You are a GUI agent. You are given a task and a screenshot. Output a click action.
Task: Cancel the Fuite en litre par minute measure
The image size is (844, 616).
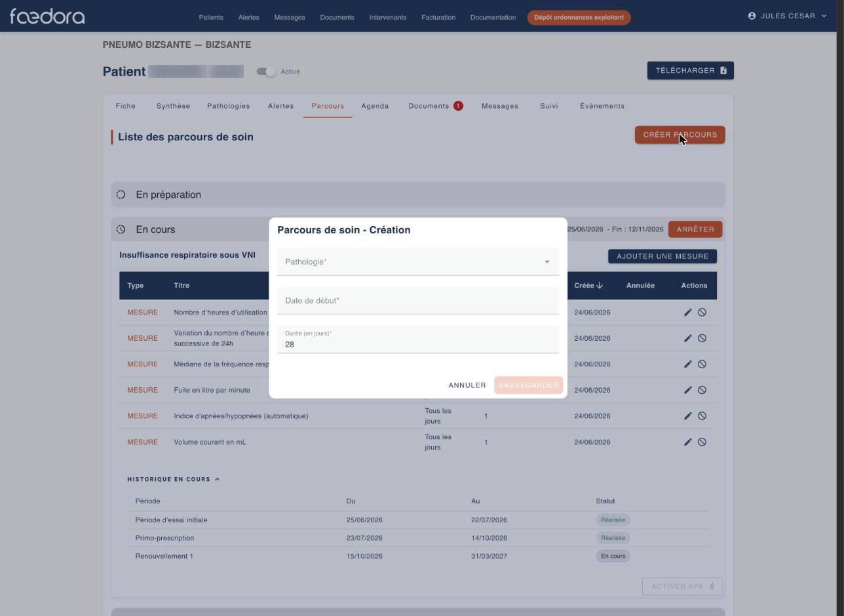(702, 390)
